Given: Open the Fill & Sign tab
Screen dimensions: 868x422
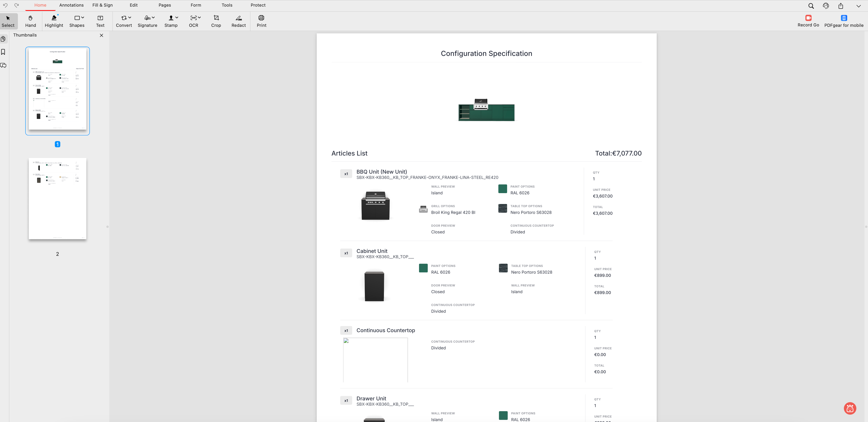Looking at the screenshot, I should tap(102, 5).
